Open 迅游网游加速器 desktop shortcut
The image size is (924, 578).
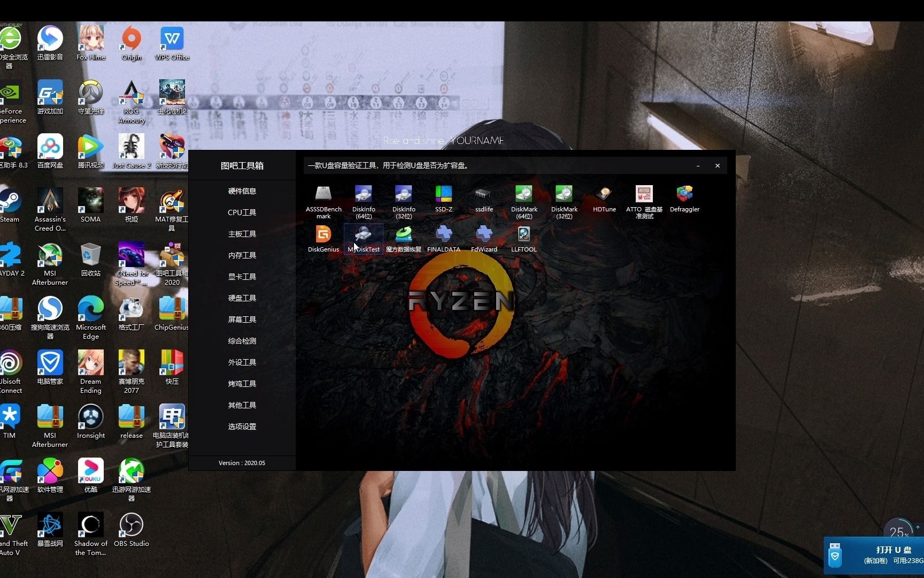(132, 481)
